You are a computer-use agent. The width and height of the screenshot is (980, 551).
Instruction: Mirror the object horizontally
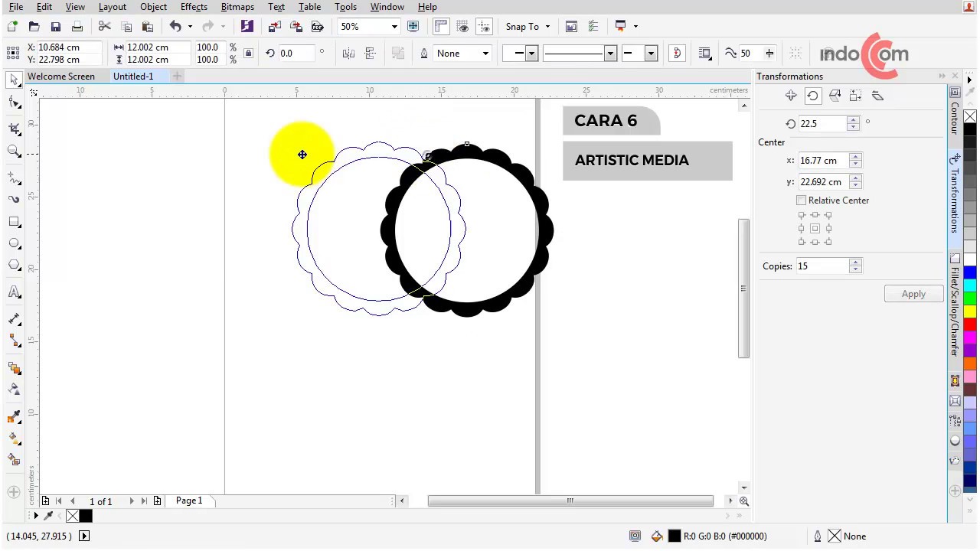348,53
